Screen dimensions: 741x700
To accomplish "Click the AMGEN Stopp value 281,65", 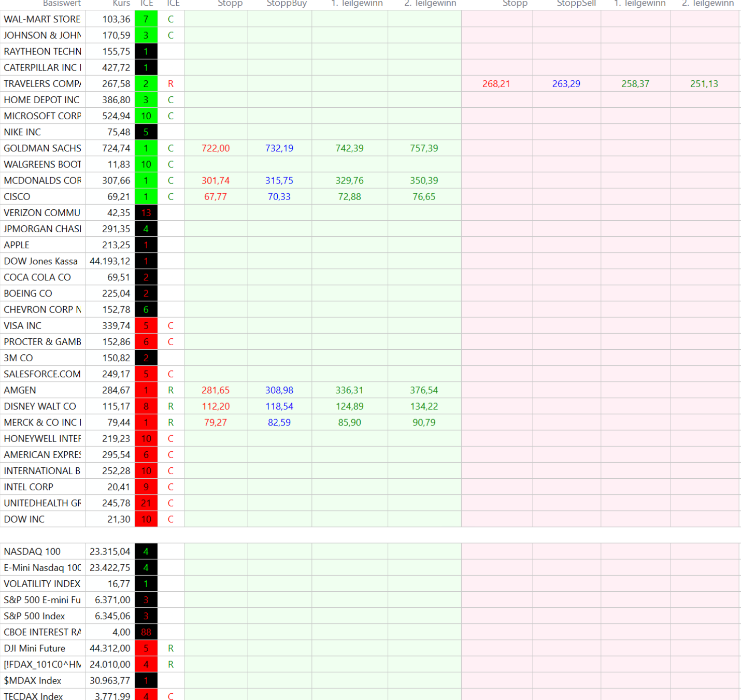I will click(x=216, y=390).
